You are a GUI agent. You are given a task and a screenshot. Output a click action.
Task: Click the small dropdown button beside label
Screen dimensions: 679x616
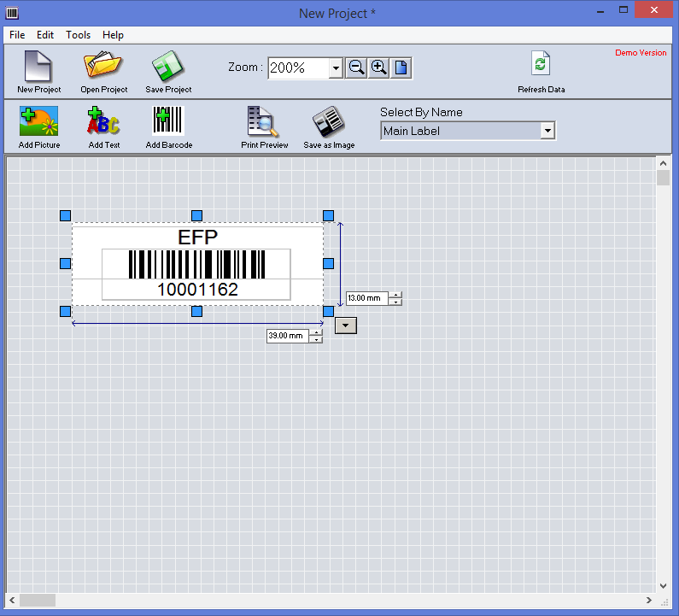[345, 325]
